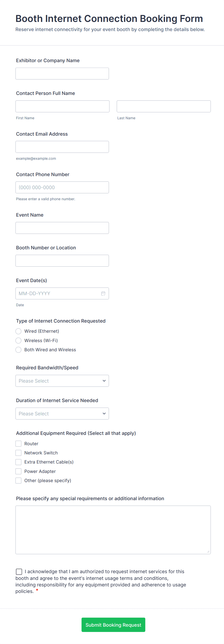The width and height of the screenshot is (224, 644).
Task: Expand Duration of Internet Service Needed dropdown
Action: [62, 413]
